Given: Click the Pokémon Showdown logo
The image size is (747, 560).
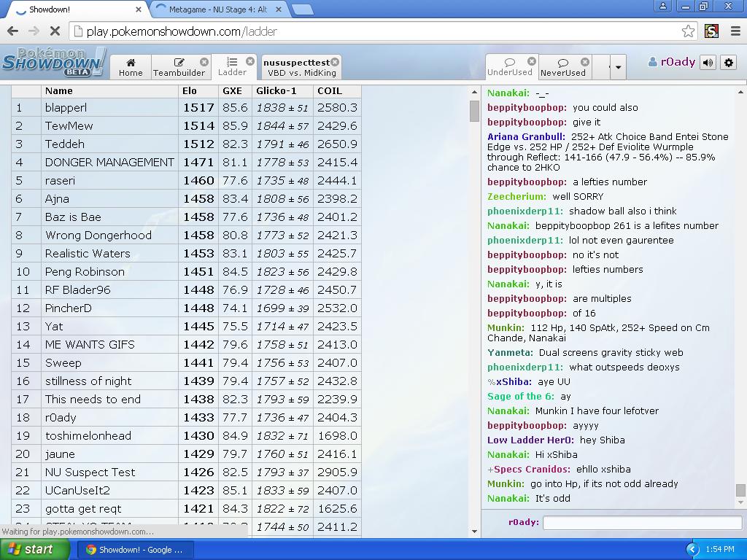Looking at the screenshot, I should click(53, 63).
